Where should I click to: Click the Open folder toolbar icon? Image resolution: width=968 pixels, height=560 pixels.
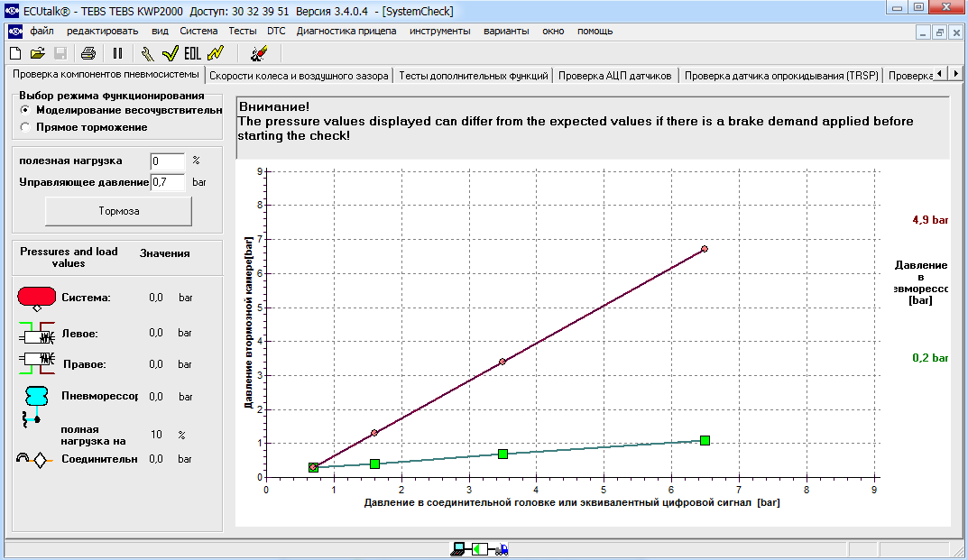tap(38, 53)
